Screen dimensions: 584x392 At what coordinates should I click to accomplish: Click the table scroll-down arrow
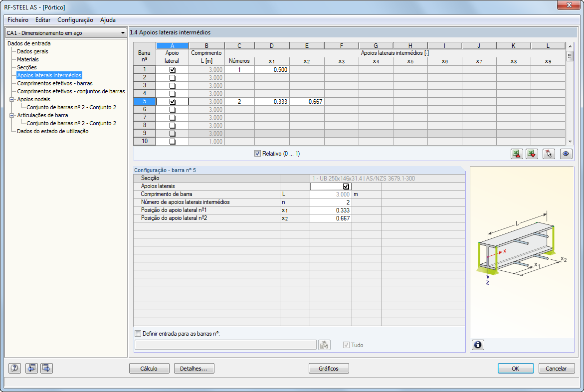tap(570, 142)
